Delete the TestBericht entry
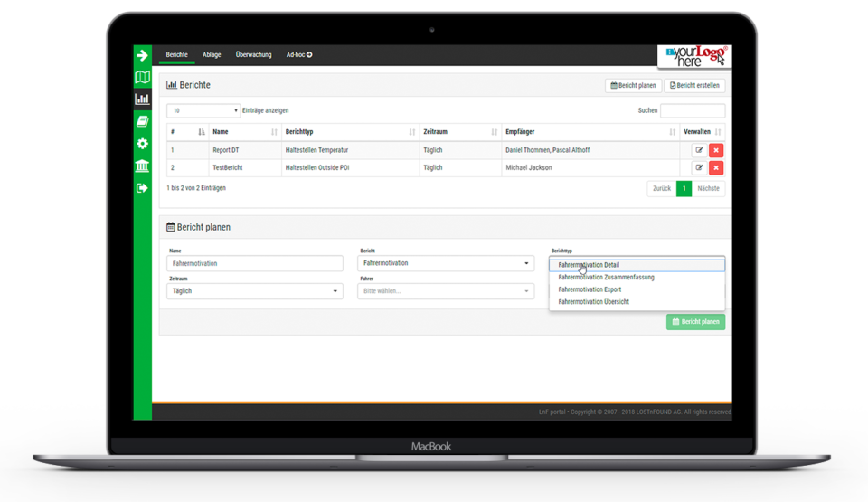 716,168
